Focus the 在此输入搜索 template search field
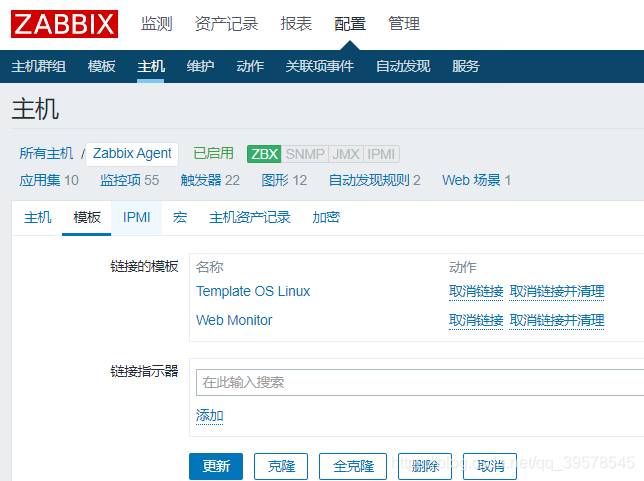This screenshot has height=481, width=644. (420, 382)
